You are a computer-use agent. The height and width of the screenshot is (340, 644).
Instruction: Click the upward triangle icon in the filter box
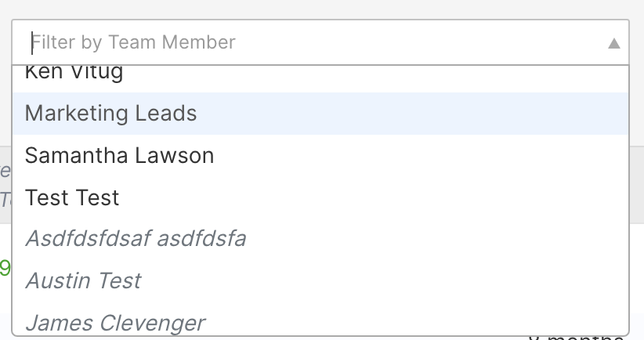click(613, 43)
